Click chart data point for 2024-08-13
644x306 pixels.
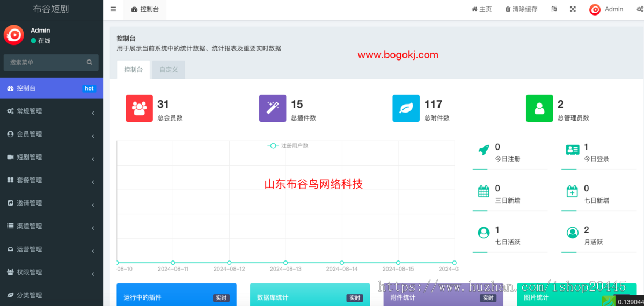pyautogui.click(x=286, y=263)
